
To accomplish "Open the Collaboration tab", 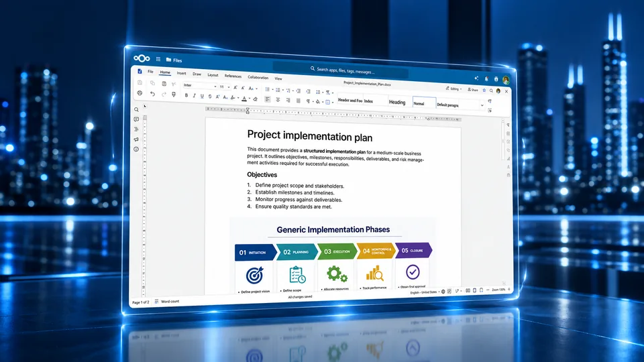I will [258, 77].
